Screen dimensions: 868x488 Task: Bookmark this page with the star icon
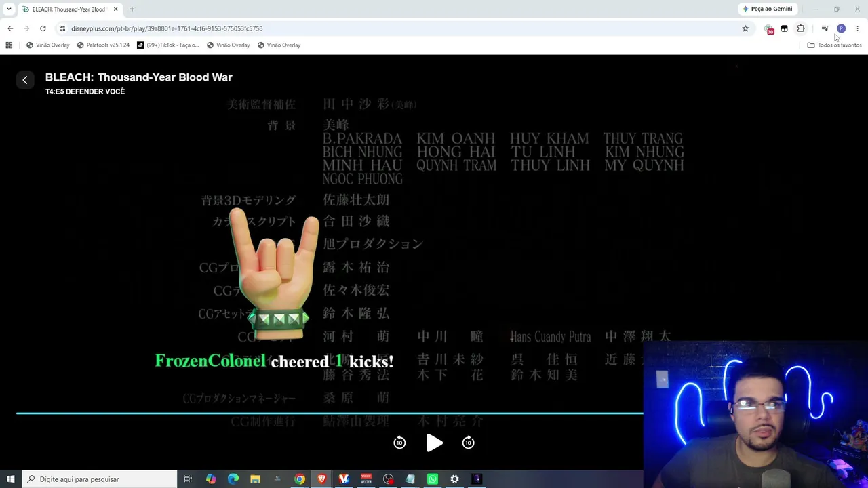[745, 28]
